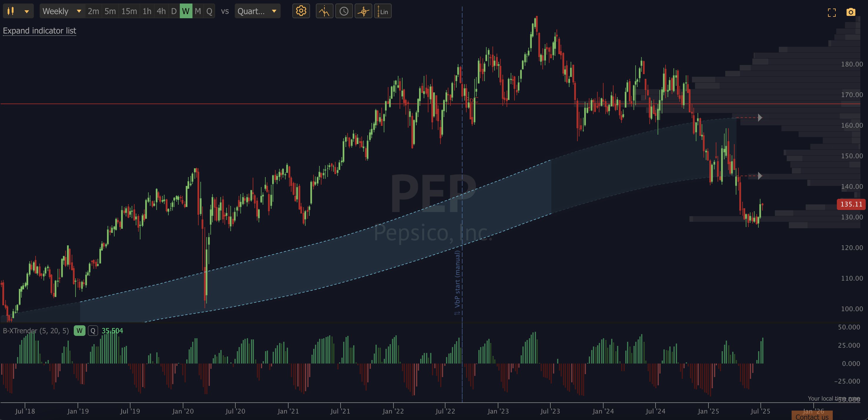Enter fullscreen chart mode

[832, 12]
